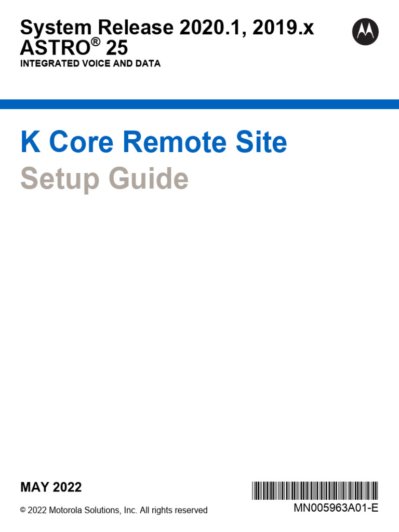Click the "System Release 2020.1, 2019.x" heading

click(167, 27)
